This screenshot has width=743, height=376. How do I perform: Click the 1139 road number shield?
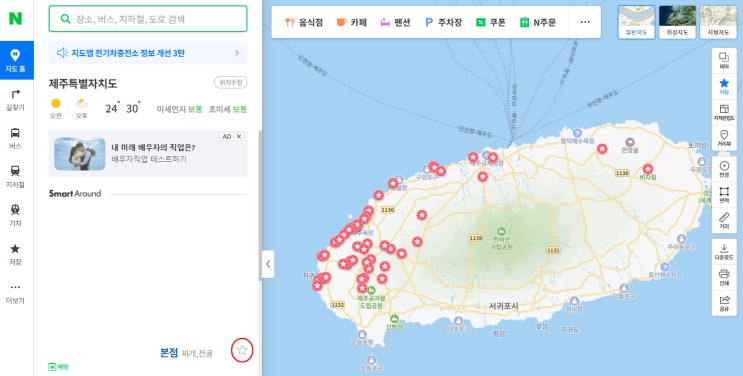click(x=476, y=238)
